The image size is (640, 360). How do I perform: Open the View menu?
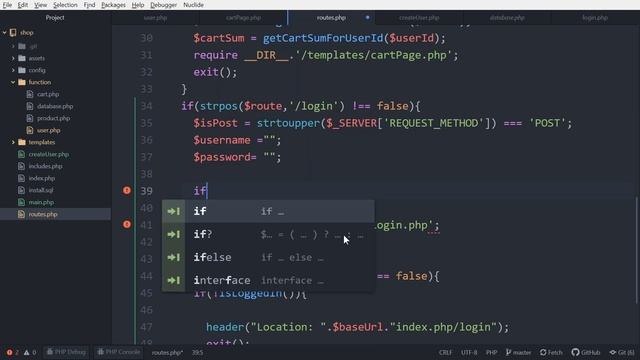[40, 5]
